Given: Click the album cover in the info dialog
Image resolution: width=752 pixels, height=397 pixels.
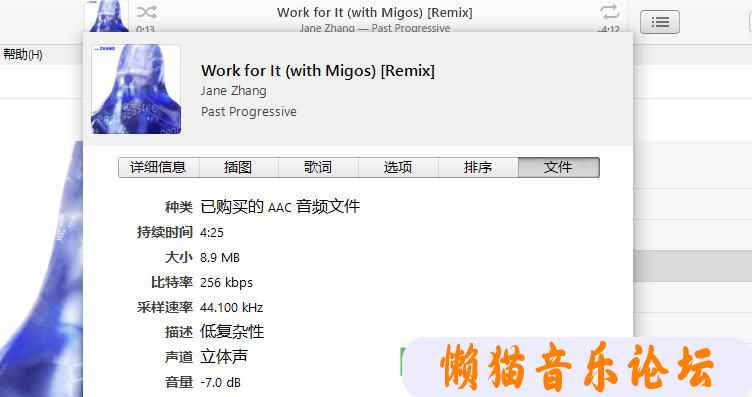Looking at the screenshot, I should (x=136, y=89).
